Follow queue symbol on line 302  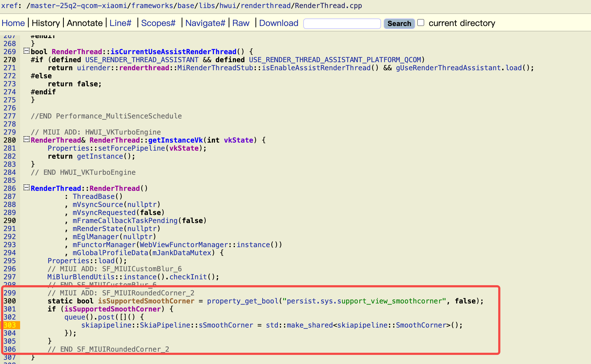point(75,317)
